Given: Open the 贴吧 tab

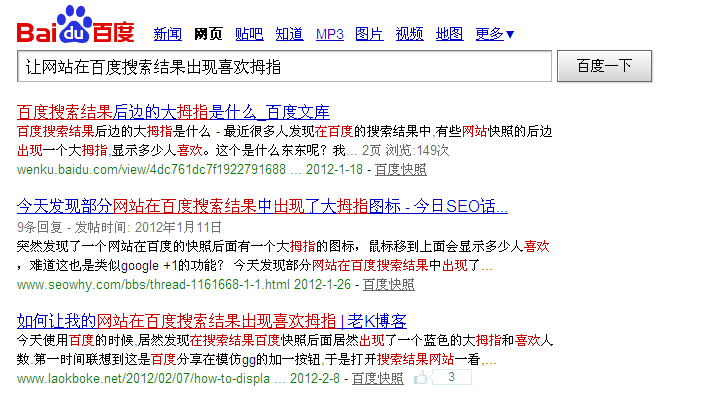Looking at the screenshot, I should coord(249,34).
